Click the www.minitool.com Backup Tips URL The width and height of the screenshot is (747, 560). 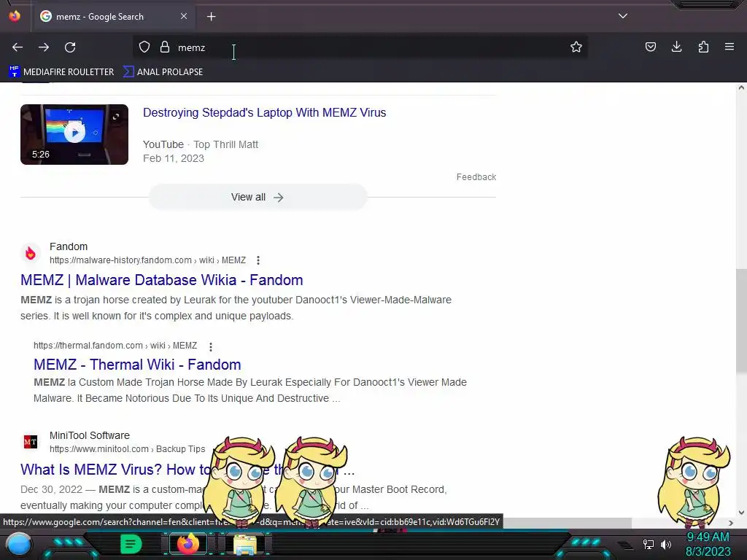pos(127,449)
